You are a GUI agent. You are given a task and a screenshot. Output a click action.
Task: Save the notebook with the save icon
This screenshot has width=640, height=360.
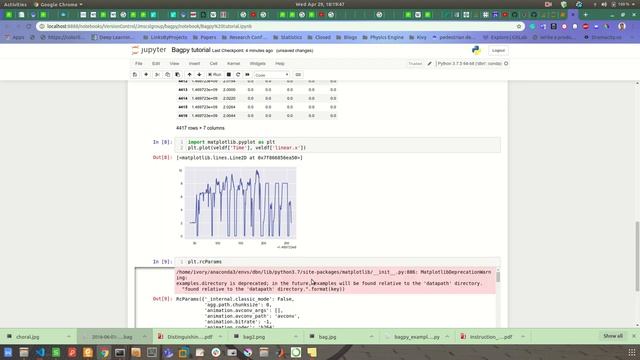[135, 75]
